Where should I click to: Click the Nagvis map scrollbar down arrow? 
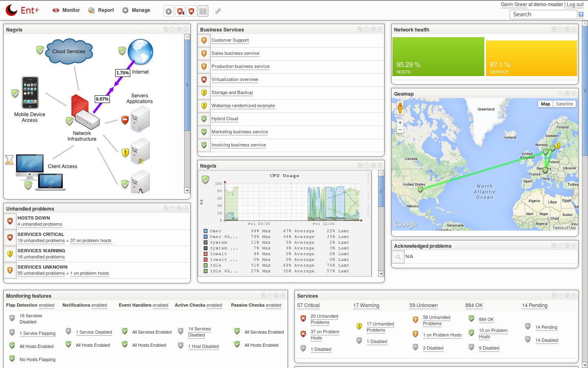[x=187, y=190]
